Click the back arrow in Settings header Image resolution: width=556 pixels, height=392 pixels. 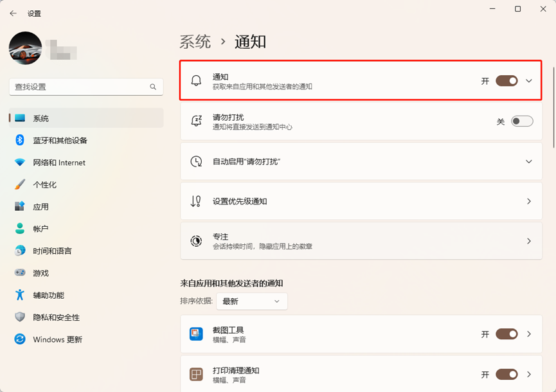coord(13,13)
